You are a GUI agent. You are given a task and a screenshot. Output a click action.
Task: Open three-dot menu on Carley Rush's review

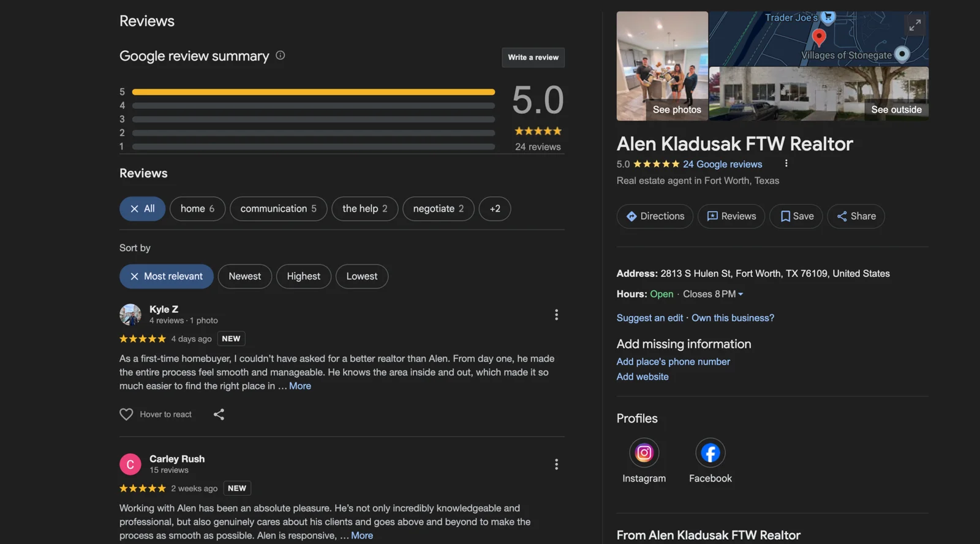(556, 464)
